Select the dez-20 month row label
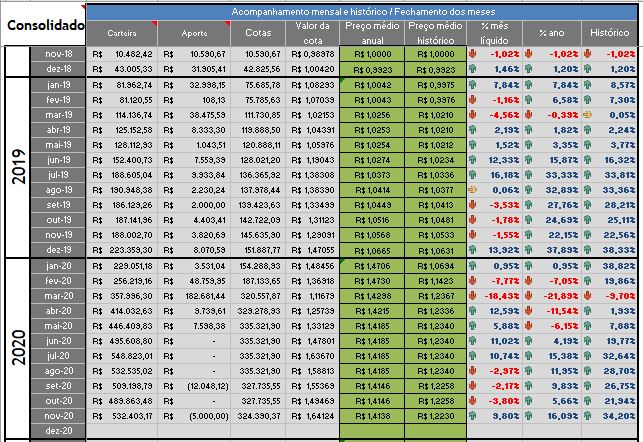The height and width of the screenshot is (442, 643). (58, 431)
